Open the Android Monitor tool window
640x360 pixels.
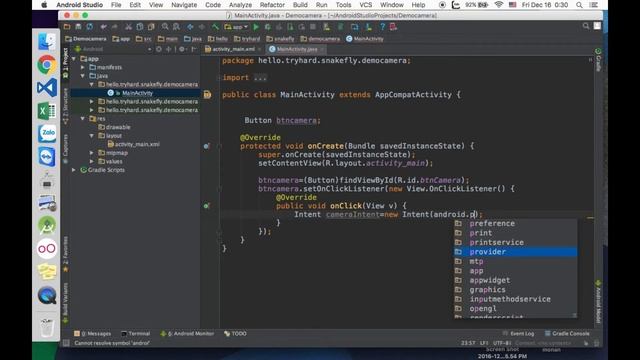[x=187, y=333]
